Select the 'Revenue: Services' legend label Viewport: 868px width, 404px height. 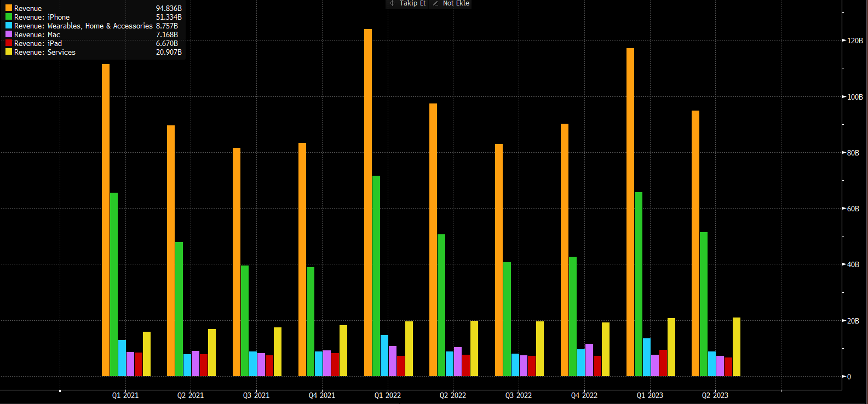pyautogui.click(x=45, y=52)
